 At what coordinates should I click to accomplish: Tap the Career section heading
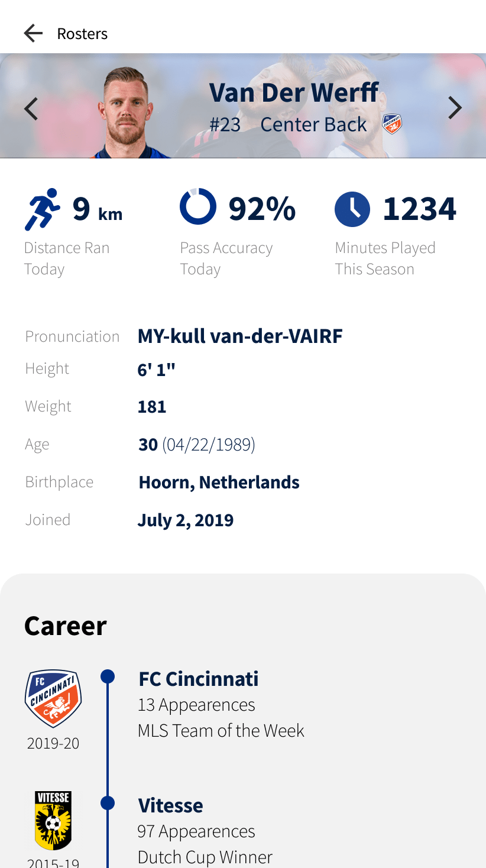click(66, 626)
